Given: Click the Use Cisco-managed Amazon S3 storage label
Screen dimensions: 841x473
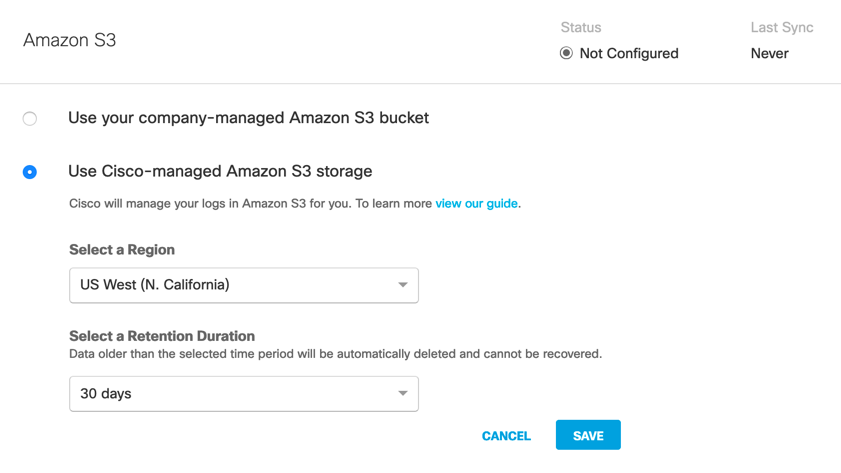Looking at the screenshot, I should click(x=220, y=171).
